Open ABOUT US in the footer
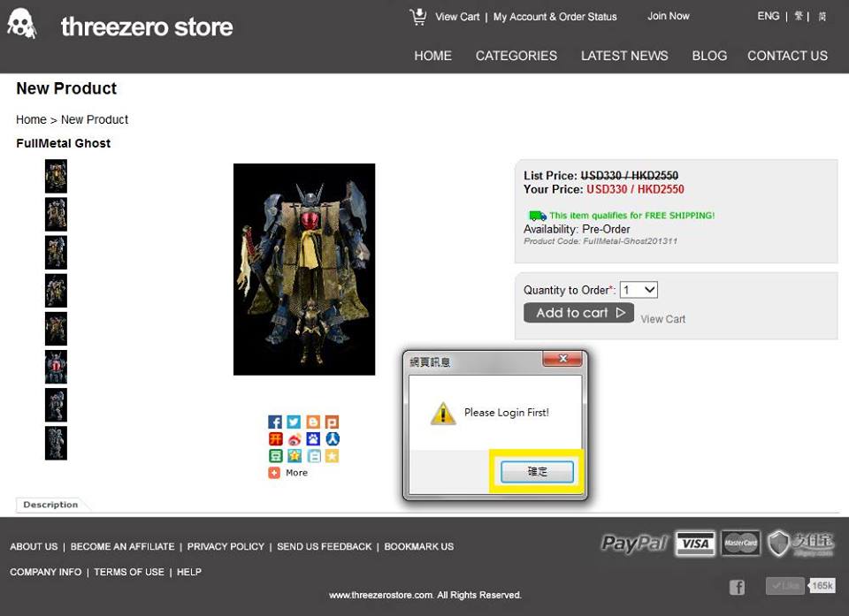The width and height of the screenshot is (849, 616). 34,547
